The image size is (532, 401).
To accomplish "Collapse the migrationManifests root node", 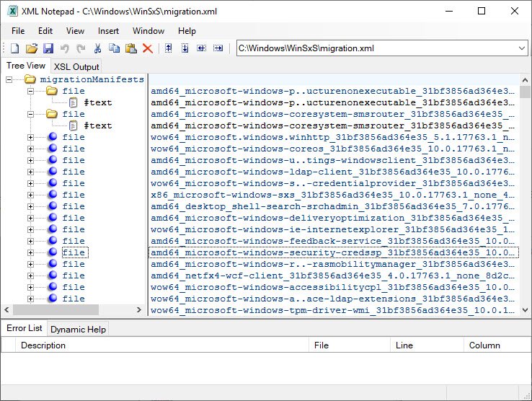I will [9, 79].
